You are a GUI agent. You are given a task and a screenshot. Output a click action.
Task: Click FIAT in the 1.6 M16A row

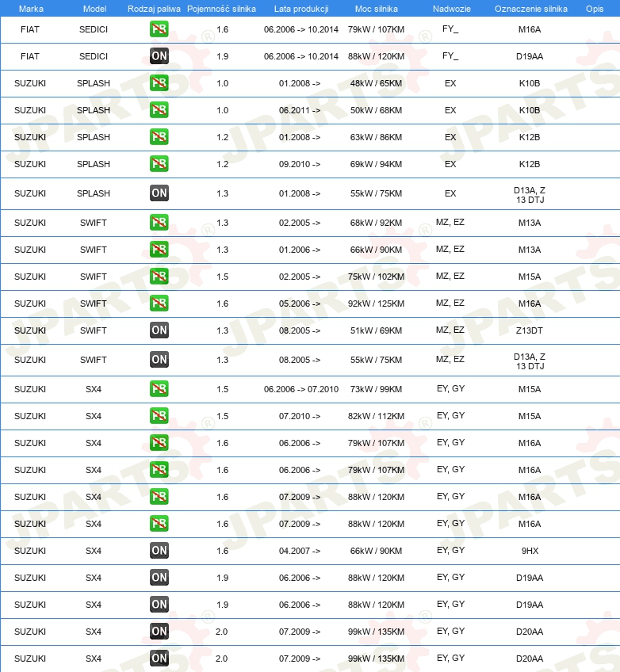30,29
